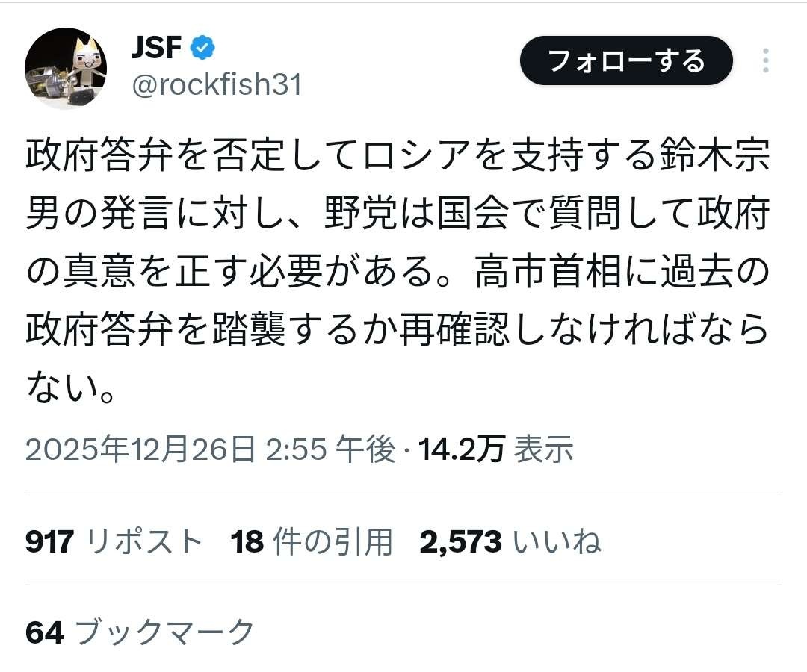Viewport: 807px width, 672px height.
Task: Click the final line ない。 of the tweet
Action: [x=71, y=386]
